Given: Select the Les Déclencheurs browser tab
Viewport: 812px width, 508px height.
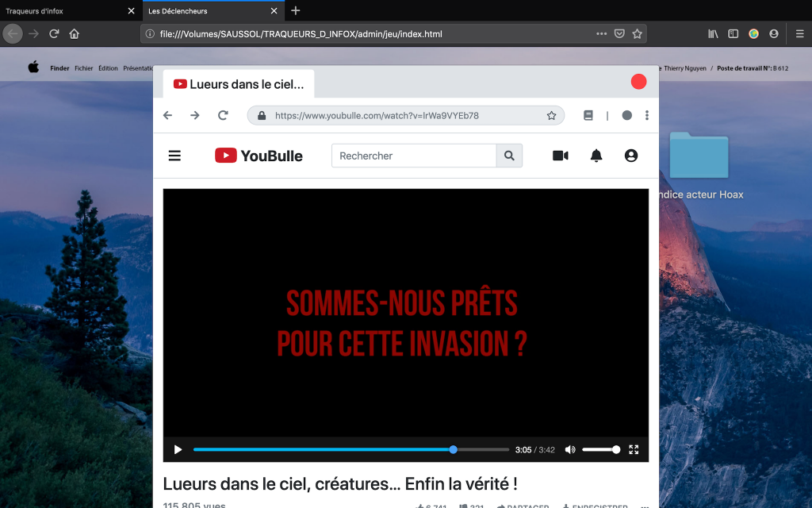Looking at the screenshot, I should click(213, 11).
